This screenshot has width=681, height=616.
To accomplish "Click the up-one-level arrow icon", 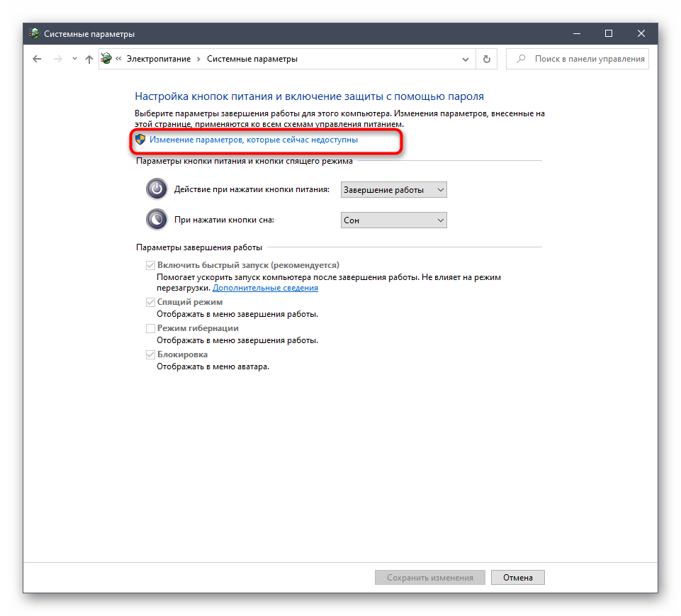I will click(x=89, y=60).
